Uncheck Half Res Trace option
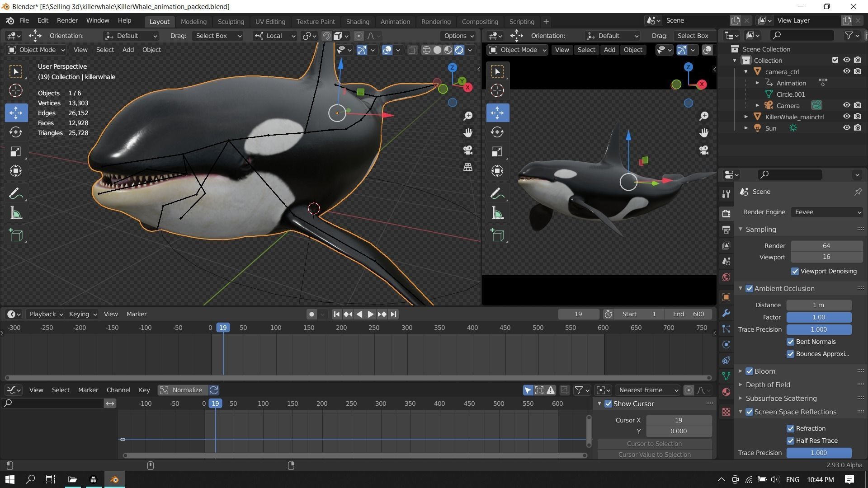Viewport: 868px width, 488px height. point(790,441)
